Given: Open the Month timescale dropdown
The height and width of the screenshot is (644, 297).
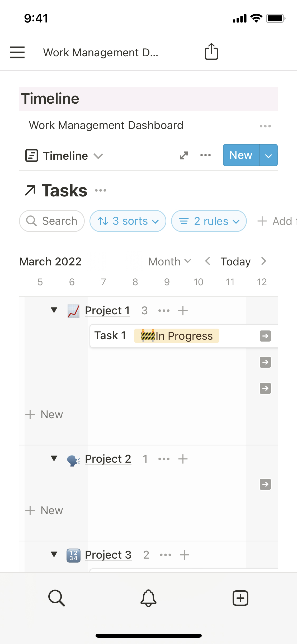Looking at the screenshot, I should (x=169, y=261).
